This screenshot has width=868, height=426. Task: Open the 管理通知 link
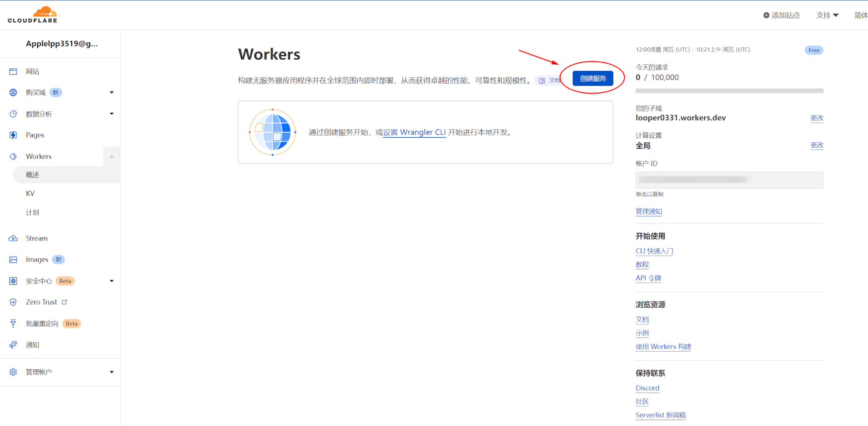[x=648, y=211]
